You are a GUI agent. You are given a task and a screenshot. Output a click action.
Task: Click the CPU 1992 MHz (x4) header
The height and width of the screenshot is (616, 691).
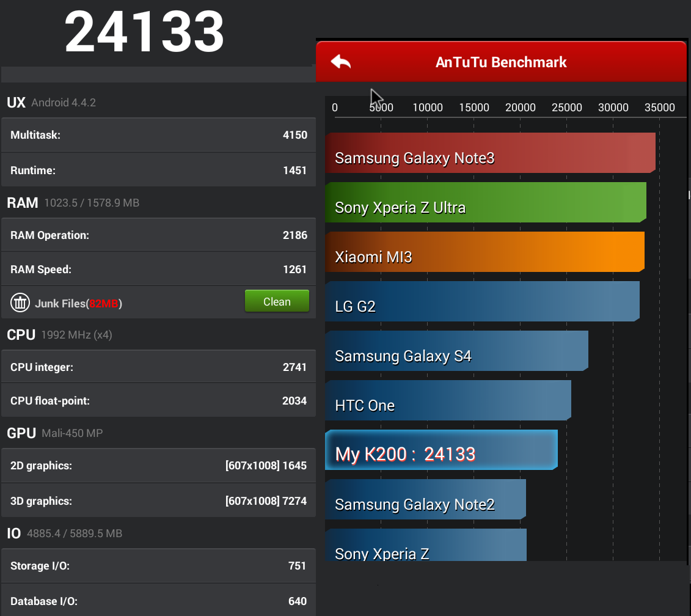(59, 335)
